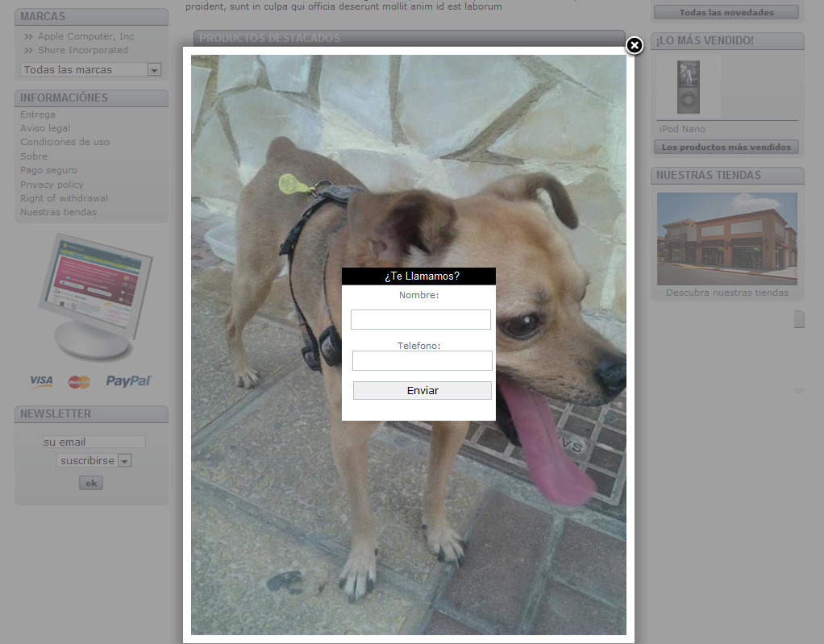Open the Apple Computer, Inc brand link

pyautogui.click(x=85, y=36)
